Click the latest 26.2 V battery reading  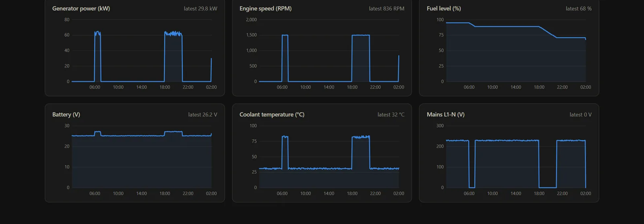(x=203, y=115)
